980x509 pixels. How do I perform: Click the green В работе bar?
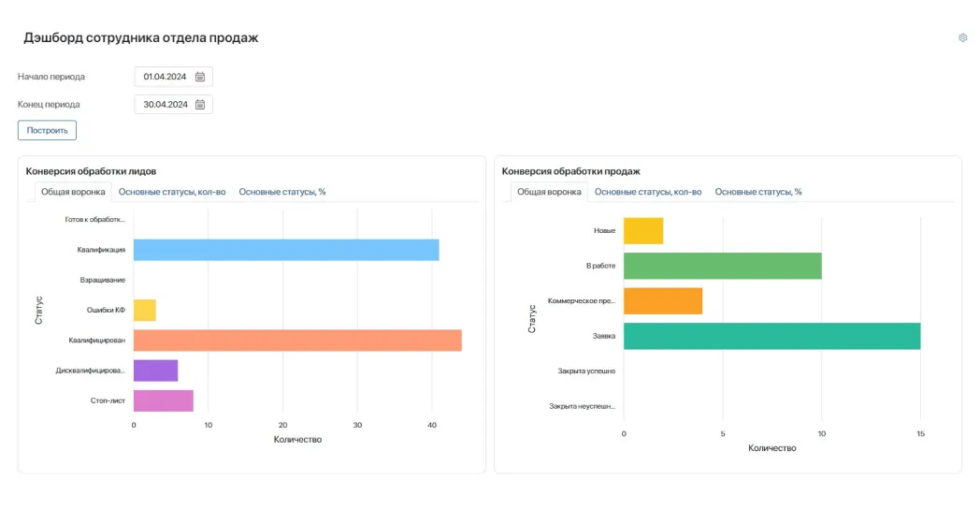click(x=722, y=266)
